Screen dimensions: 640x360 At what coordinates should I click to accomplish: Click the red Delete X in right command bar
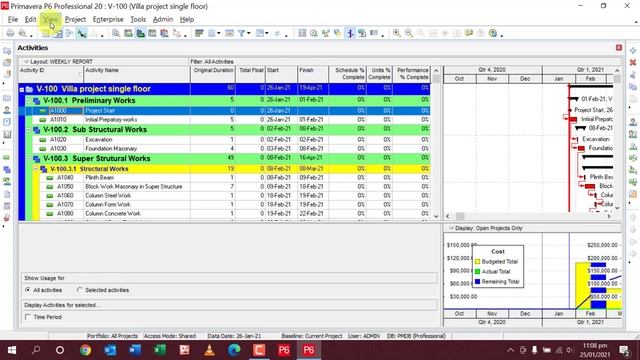[633, 62]
